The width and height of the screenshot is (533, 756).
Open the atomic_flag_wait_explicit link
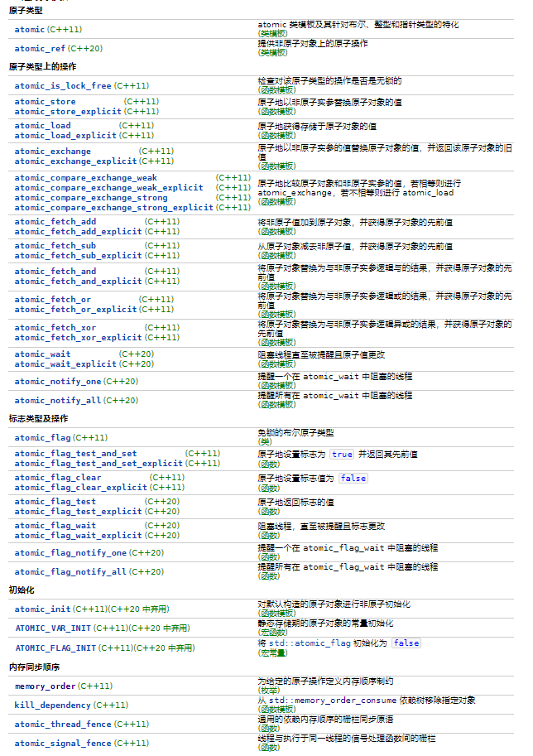[78, 536]
